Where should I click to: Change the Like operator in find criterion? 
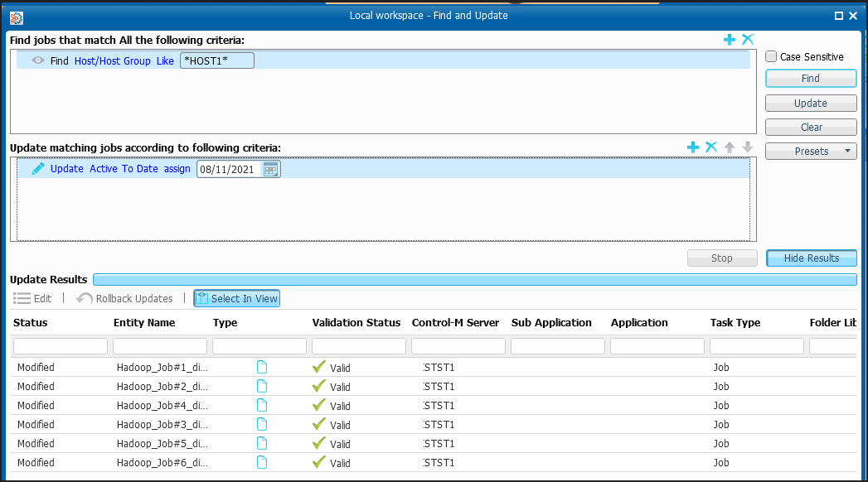(x=165, y=60)
